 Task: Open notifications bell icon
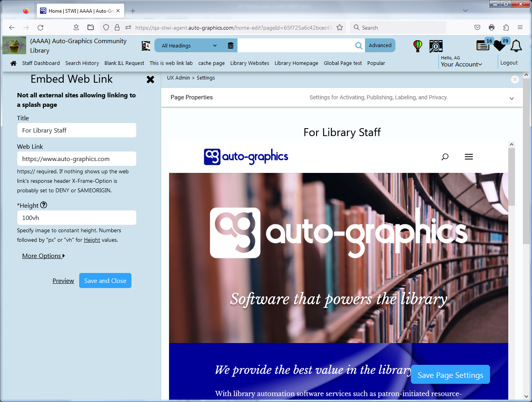click(516, 46)
